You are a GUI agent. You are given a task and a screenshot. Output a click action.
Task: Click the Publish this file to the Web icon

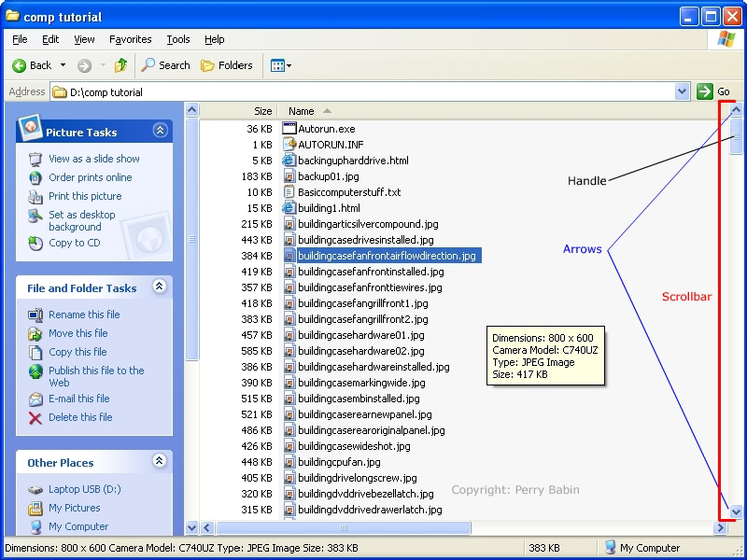(x=35, y=371)
